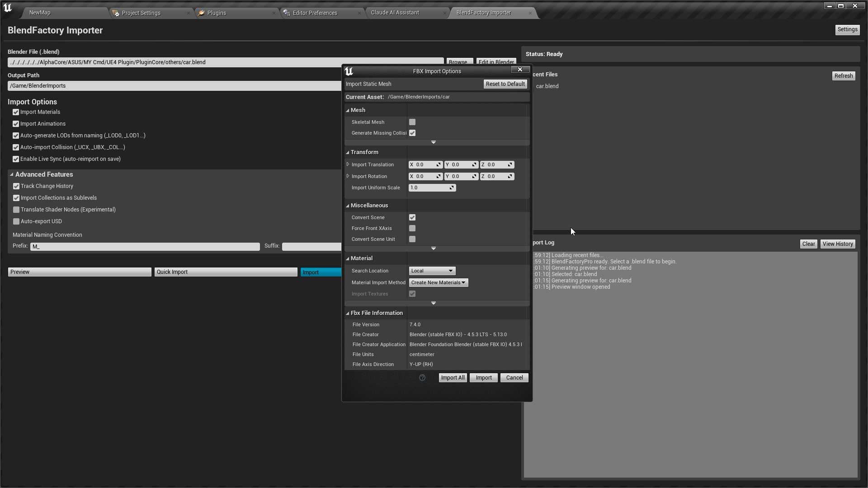Click the Output Path input field
Screen dimensions: 868x488
coord(175,86)
